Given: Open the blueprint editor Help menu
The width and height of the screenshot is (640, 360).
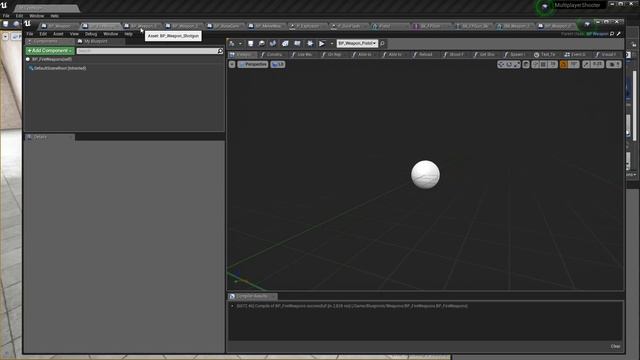Looking at the screenshot, I should point(129,34).
